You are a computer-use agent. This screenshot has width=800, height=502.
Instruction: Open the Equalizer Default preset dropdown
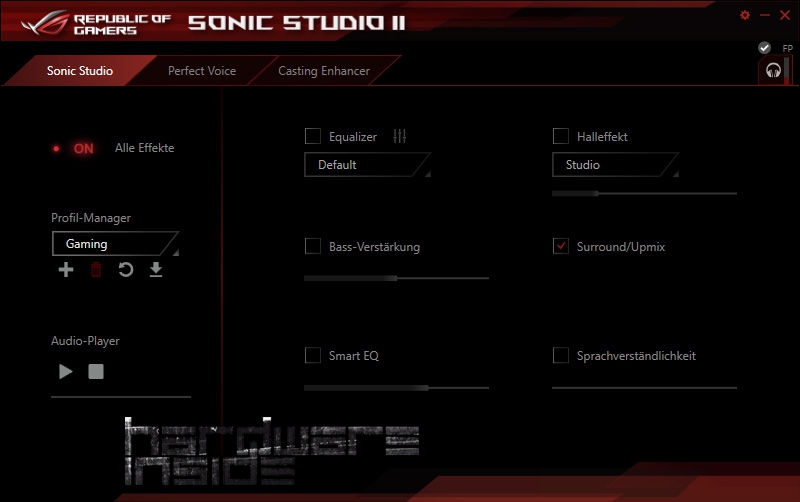click(x=367, y=165)
